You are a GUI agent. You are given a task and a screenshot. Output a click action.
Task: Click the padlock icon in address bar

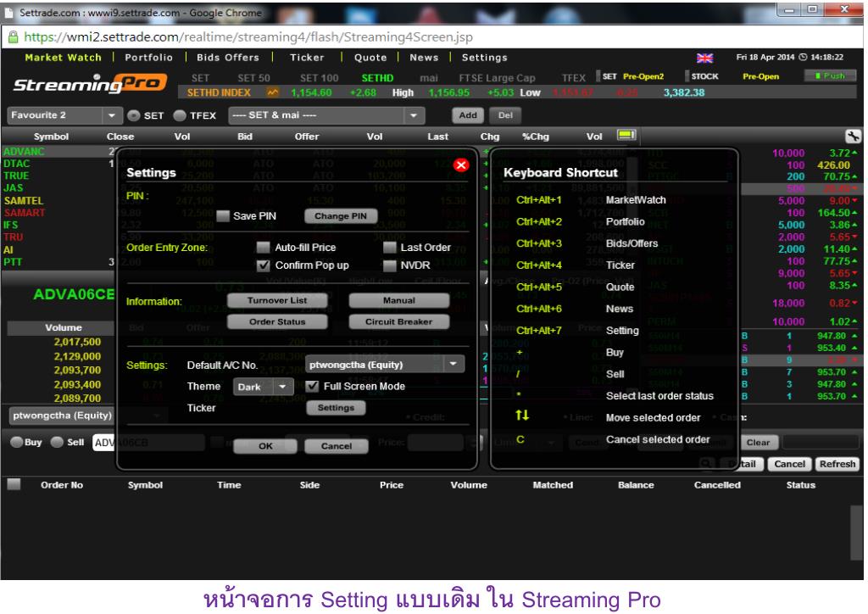[13, 37]
